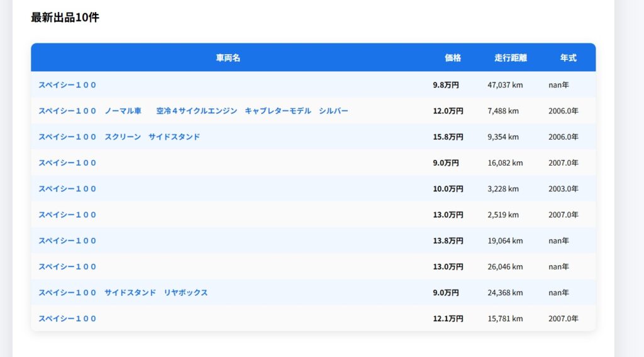The image size is (644, 357).
Task: Click the 最新出品10件 section heading
Action: point(65,18)
